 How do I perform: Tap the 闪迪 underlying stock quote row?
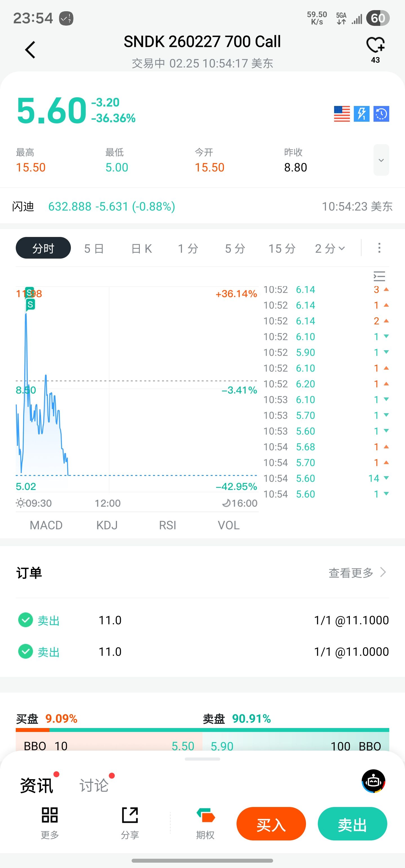pos(202,206)
